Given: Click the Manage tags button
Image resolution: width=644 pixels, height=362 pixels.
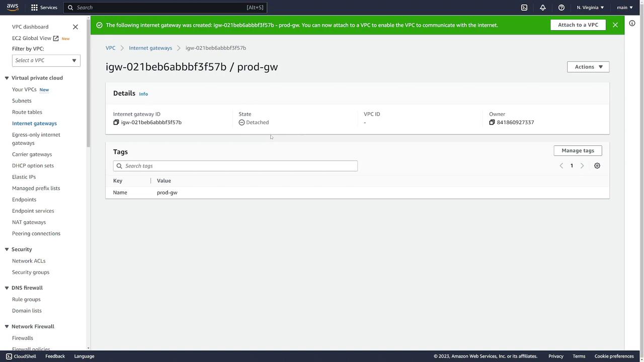Looking at the screenshot, I should point(578,150).
